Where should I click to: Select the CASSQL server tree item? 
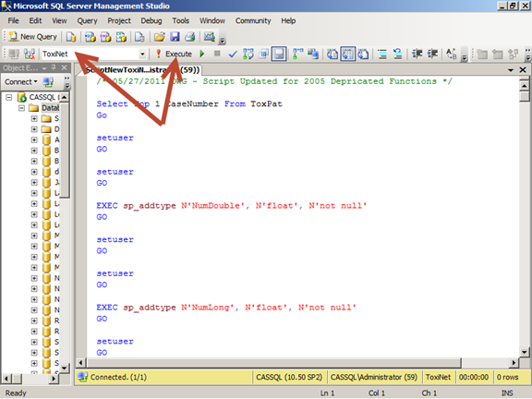39,97
